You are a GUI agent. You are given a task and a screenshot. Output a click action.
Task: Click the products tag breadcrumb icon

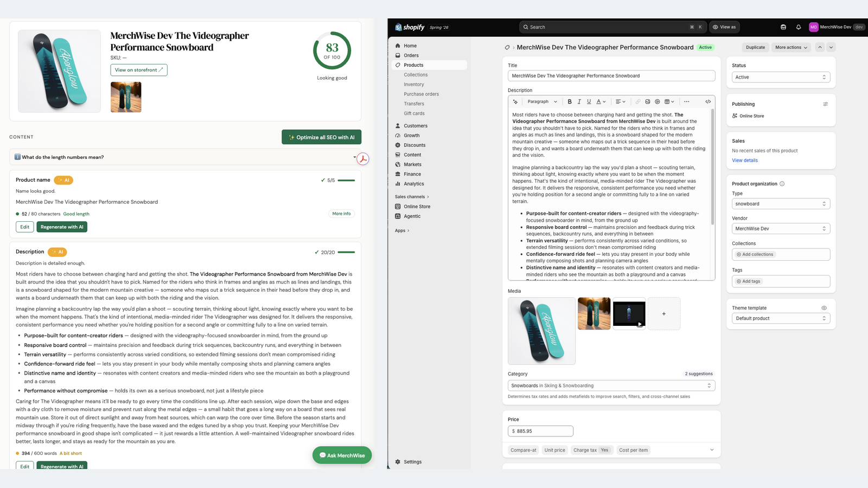coord(507,48)
